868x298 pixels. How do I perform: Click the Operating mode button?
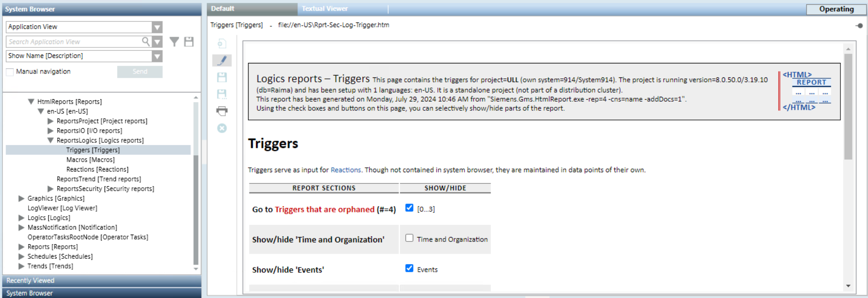[x=836, y=9]
